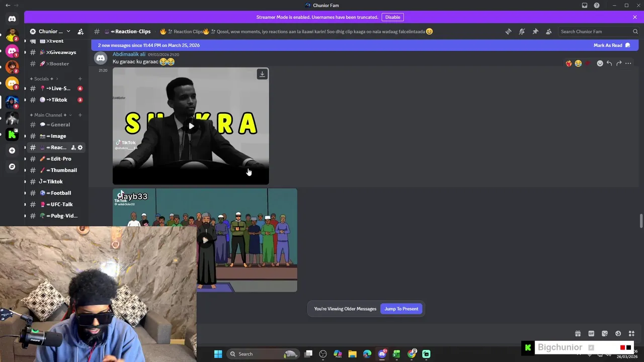Open Tiktok channel under Main Channel

coord(55,182)
